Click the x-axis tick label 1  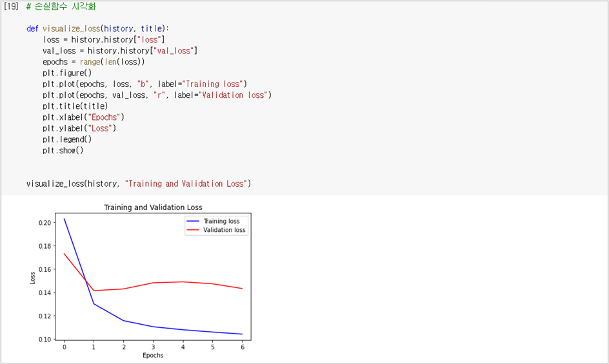(94, 347)
